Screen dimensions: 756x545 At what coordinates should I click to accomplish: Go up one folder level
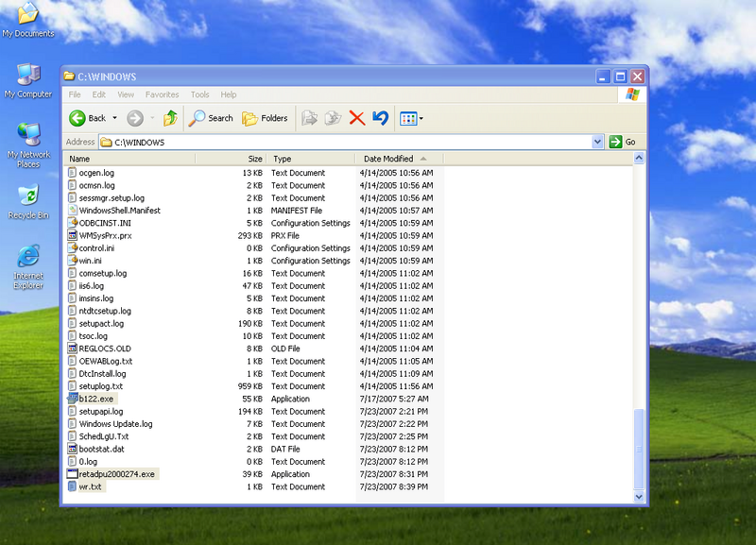[170, 118]
